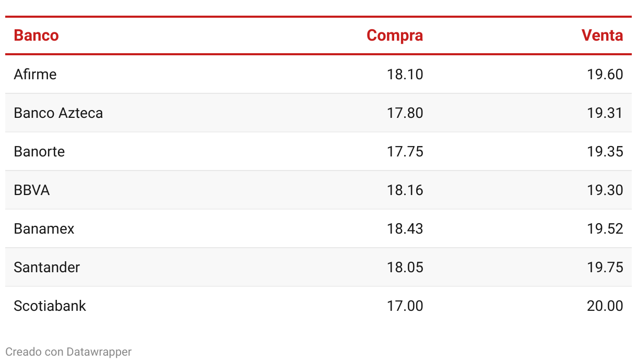637x364 pixels.
Task: Select the Banco Azteca row label
Action: 58,113
